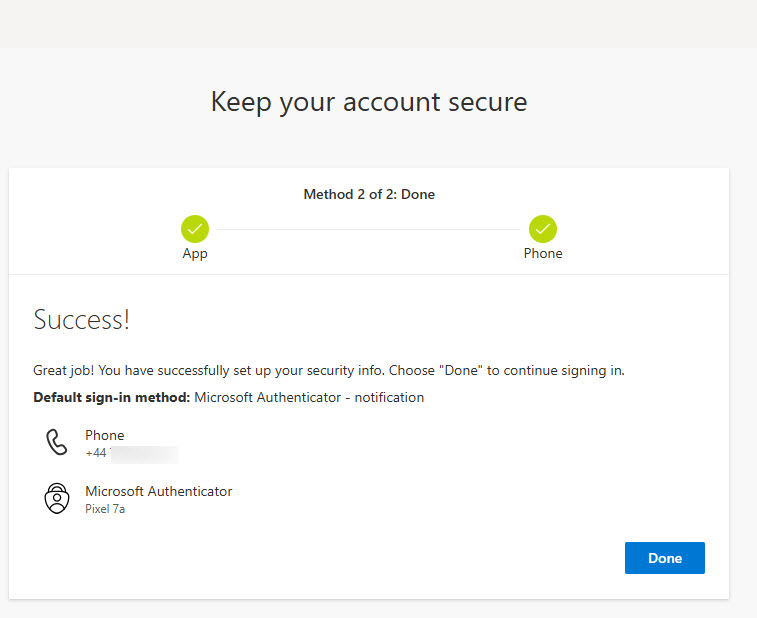This screenshot has height=618, width=757.
Task: Click the 'Keep your account secure' heading
Action: pos(368,101)
